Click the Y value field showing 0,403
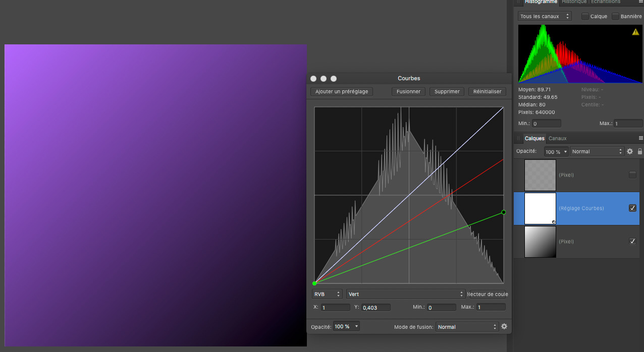 pyautogui.click(x=376, y=307)
